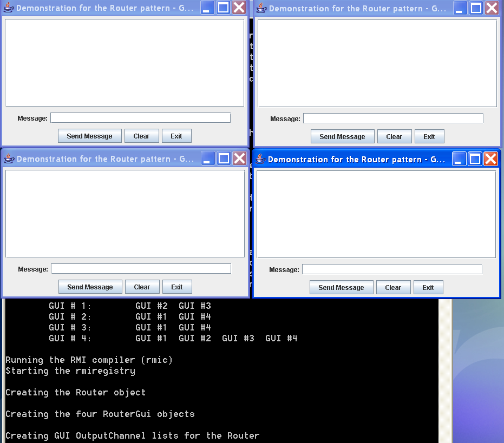Click the message display area in the top-right window
The height and width of the screenshot is (443, 504).
pos(377,63)
